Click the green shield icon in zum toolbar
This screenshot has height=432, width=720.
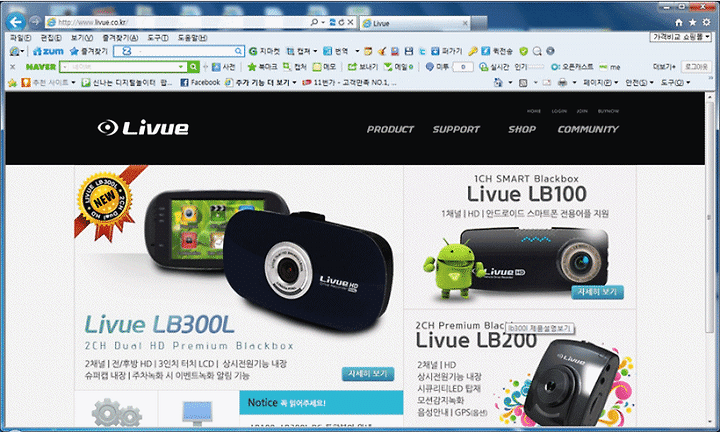[x=523, y=51]
